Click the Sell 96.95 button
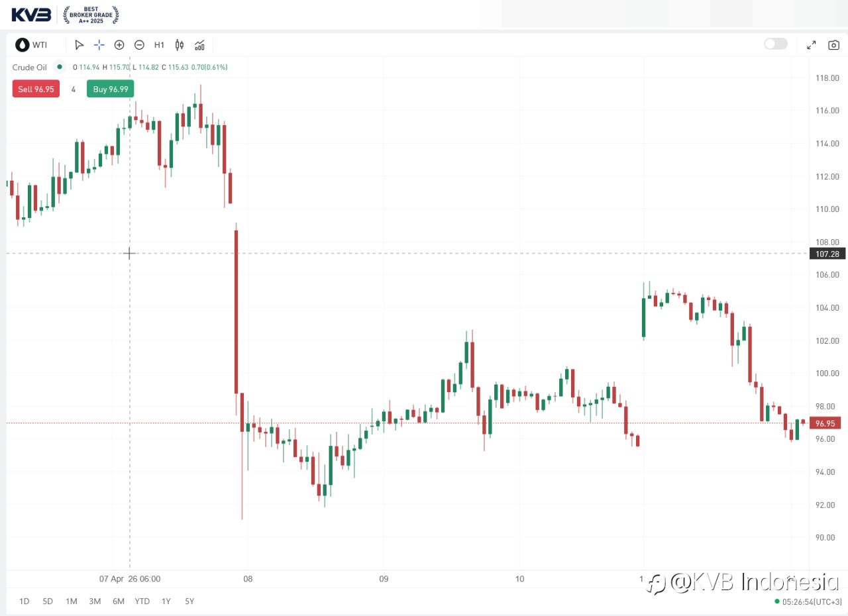 (x=36, y=89)
